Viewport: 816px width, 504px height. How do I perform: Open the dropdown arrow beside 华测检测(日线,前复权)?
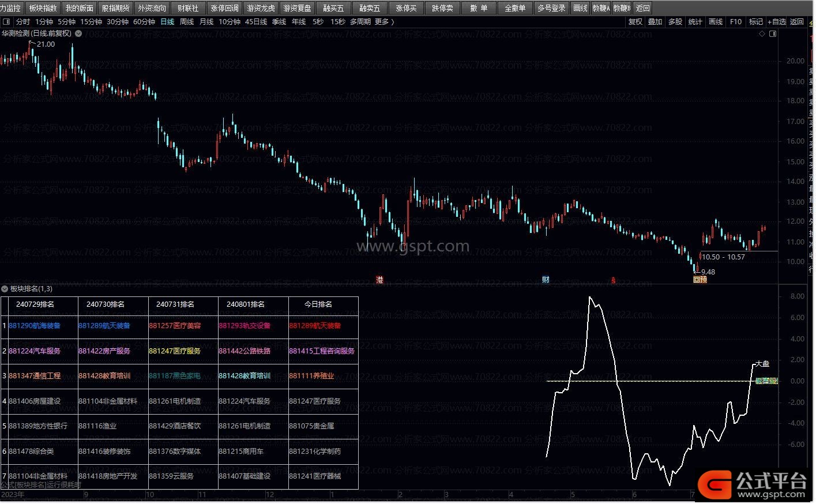78,33
